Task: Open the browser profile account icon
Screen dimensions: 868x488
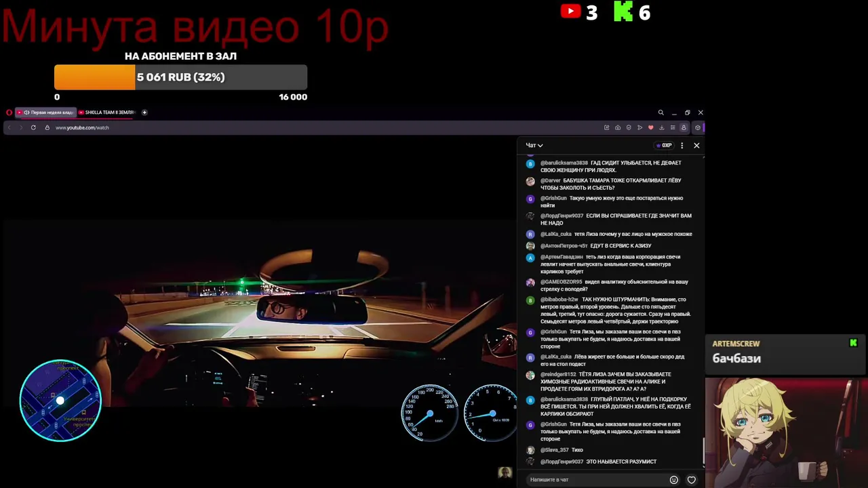Action: coord(684,127)
